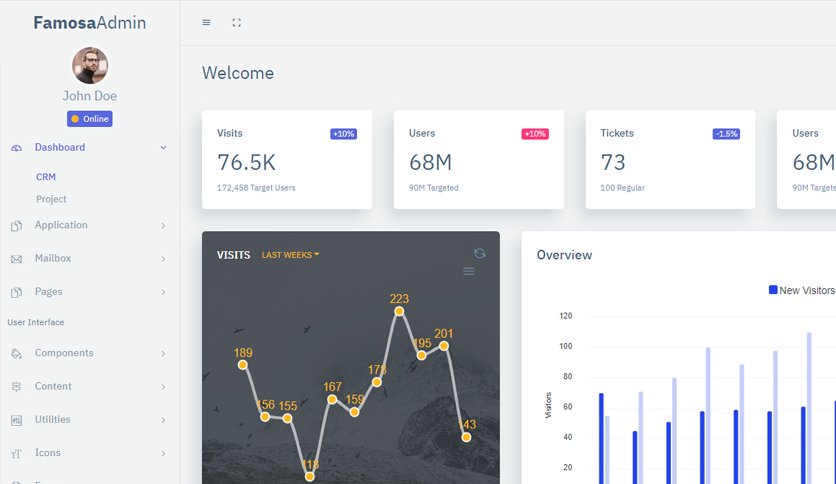
Task: Expand the Icons menu arrow
Action: (163, 453)
